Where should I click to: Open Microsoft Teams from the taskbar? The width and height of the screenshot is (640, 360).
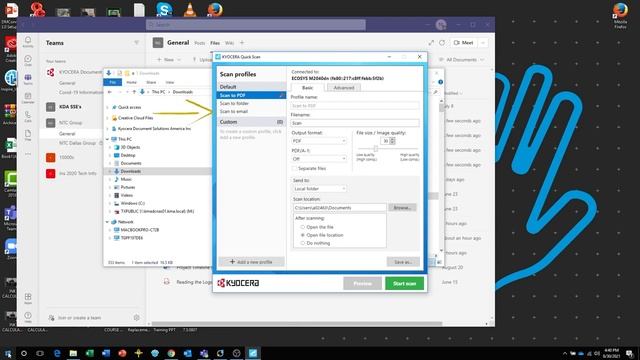(x=204, y=353)
